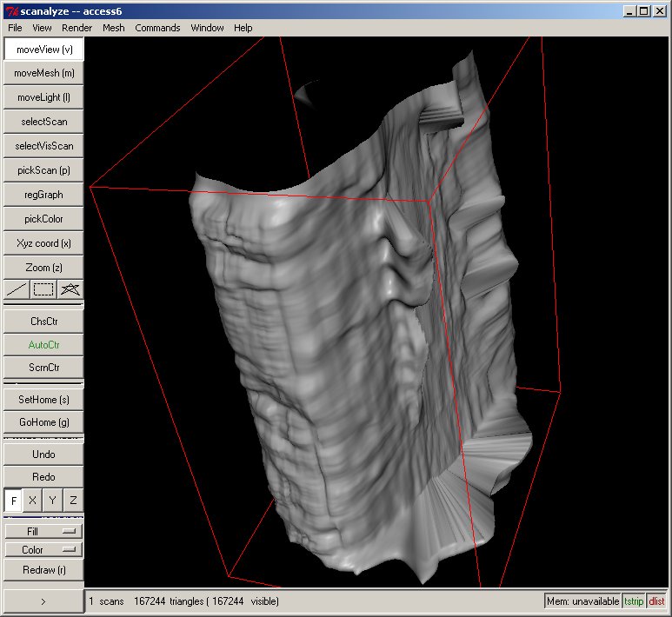Open the Render menu
Screen dimensions: 672x617
tap(77, 28)
